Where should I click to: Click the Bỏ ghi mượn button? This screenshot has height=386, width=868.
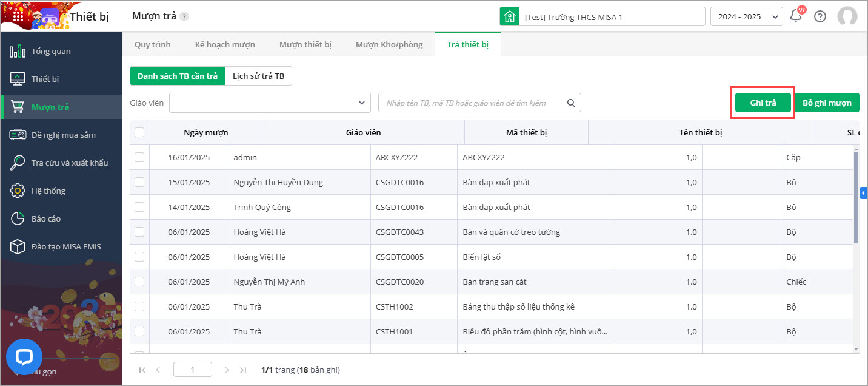pos(827,103)
